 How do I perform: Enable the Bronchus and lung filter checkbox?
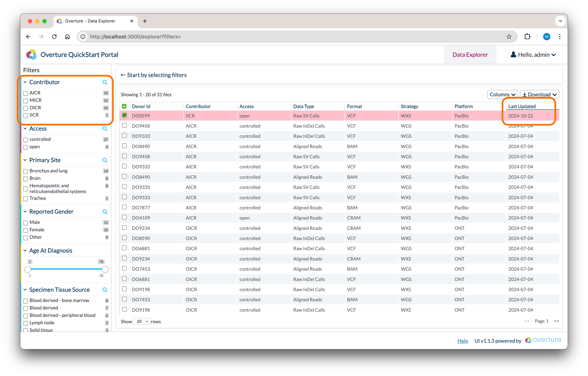pyautogui.click(x=25, y=171)
